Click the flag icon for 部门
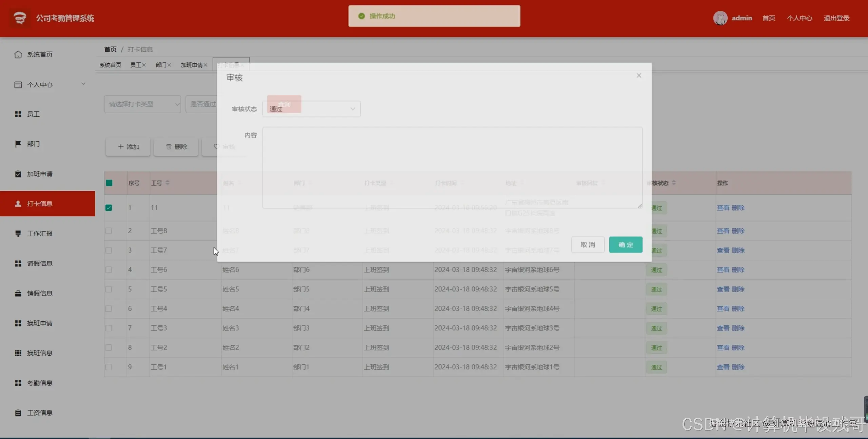868x439 pixels. click(x=18, y=144)
